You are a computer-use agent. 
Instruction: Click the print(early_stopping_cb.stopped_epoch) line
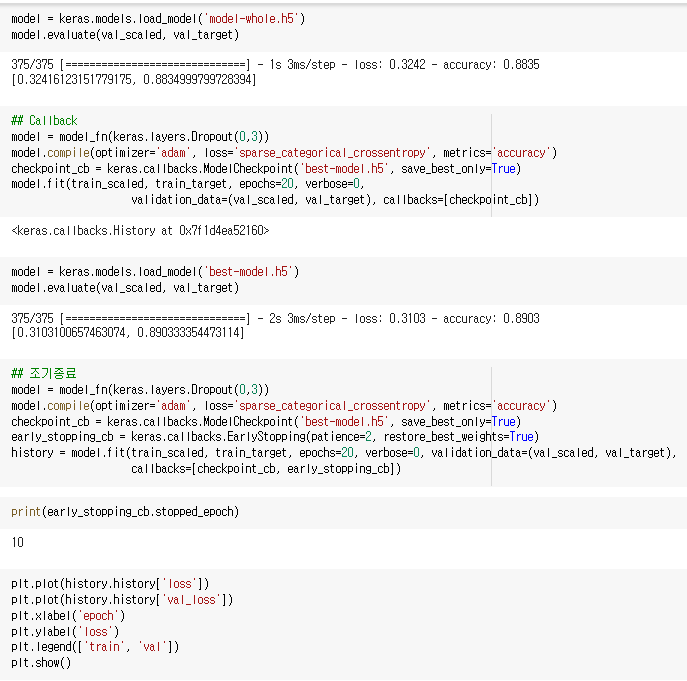(x=125, y=512)
